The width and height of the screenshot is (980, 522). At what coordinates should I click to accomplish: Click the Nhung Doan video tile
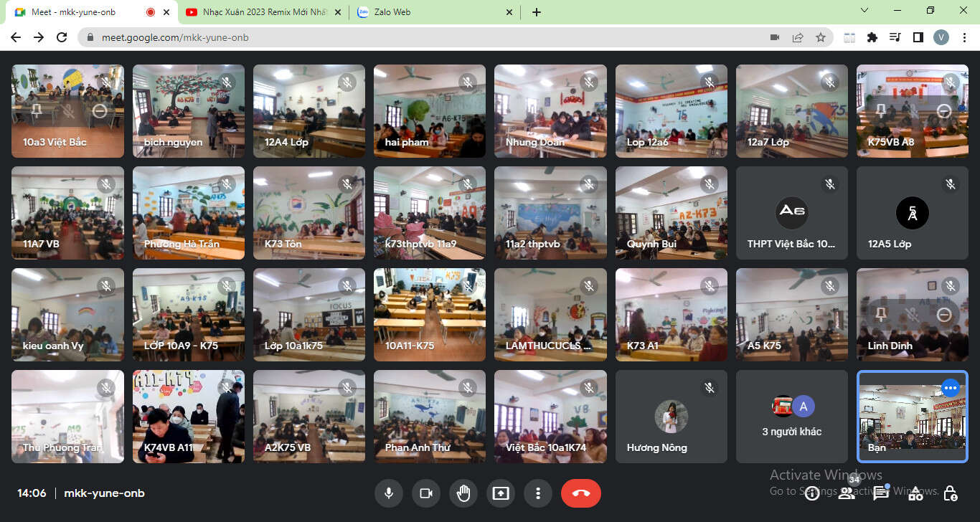point(550,111)
